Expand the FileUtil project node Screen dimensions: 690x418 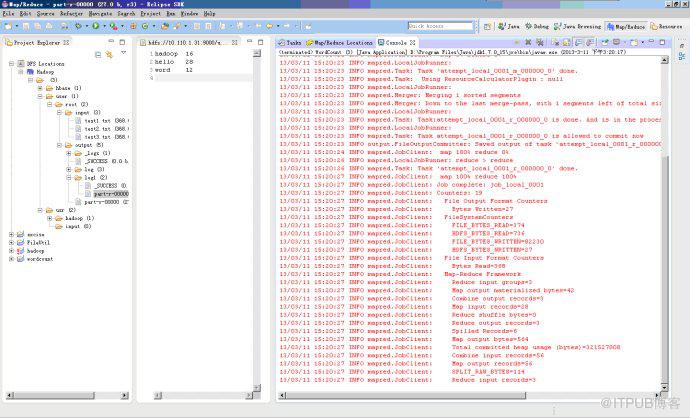(11, 243)
